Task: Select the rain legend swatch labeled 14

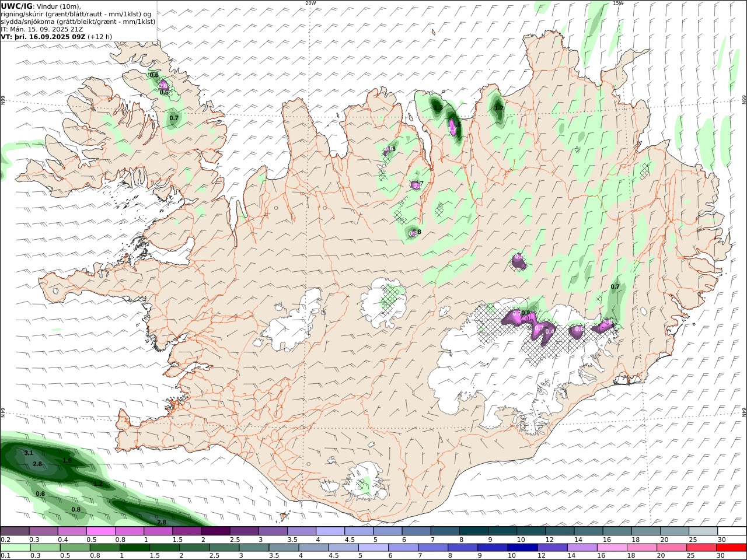Action: 581,548
